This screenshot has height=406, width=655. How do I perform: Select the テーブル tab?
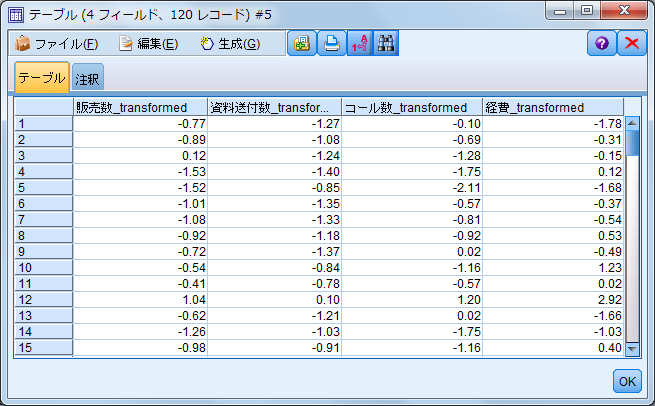[x=41, y=78]
